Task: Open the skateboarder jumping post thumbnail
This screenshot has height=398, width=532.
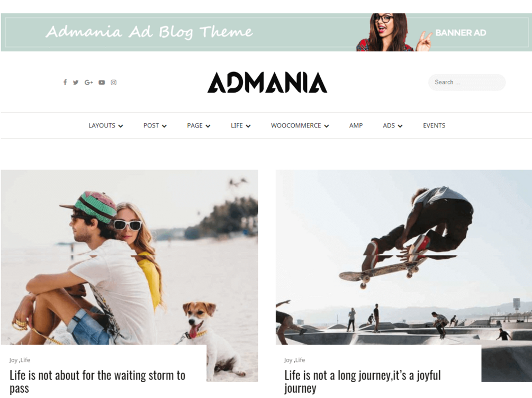Action: pyautogui.click(x=404, y=257)
